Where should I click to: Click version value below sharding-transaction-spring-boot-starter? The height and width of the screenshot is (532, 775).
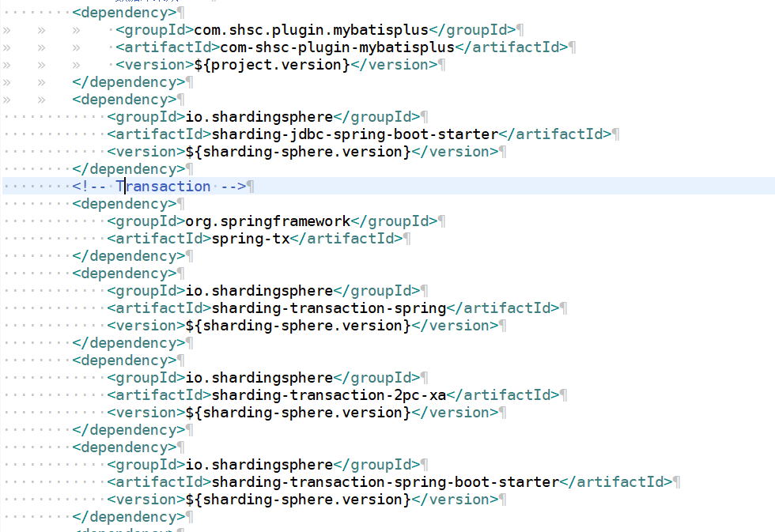[x=298, y=500]
